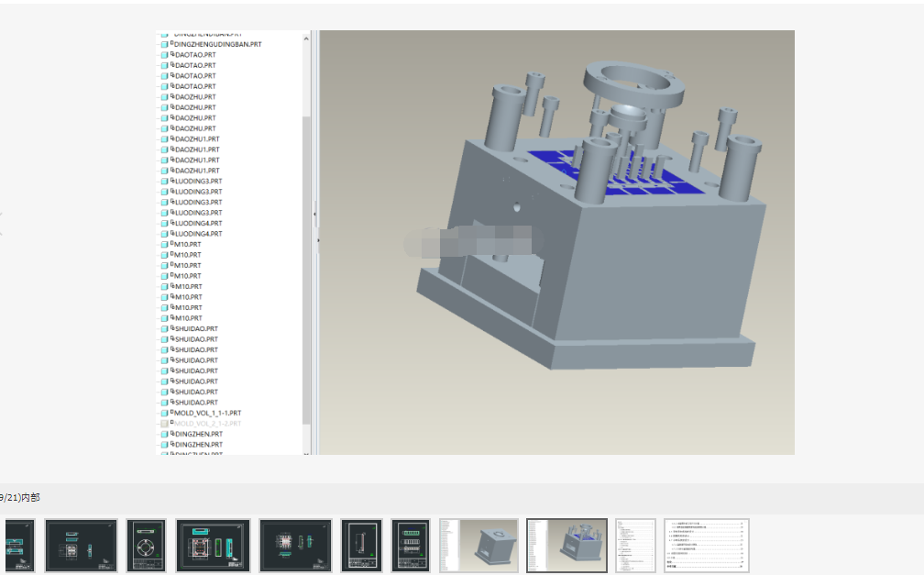Select the first SHUIDAO.PRT row

pyautogui.click(x=195, y=328)
